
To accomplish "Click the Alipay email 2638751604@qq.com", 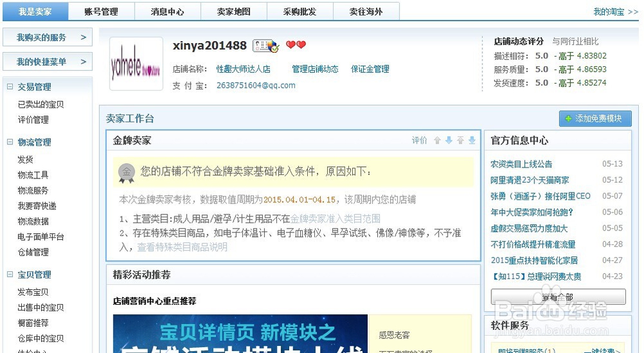I will pyautogui.click(x=256, y=86).
